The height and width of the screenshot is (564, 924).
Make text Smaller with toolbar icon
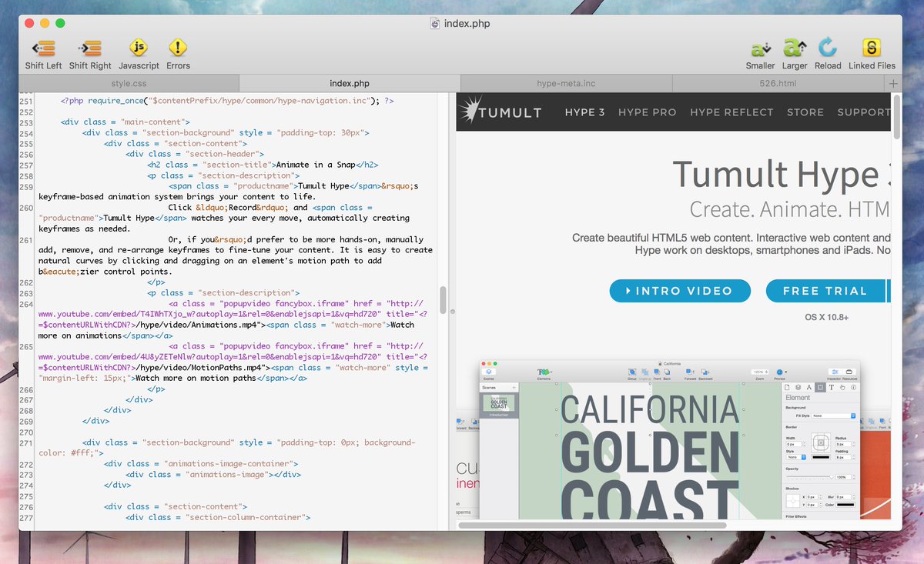point(761,48)
